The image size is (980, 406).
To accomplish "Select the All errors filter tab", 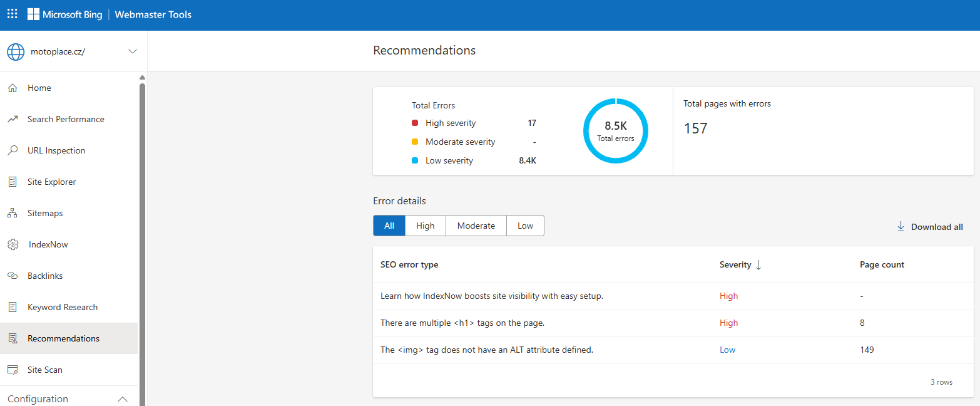I will [389, 226].
